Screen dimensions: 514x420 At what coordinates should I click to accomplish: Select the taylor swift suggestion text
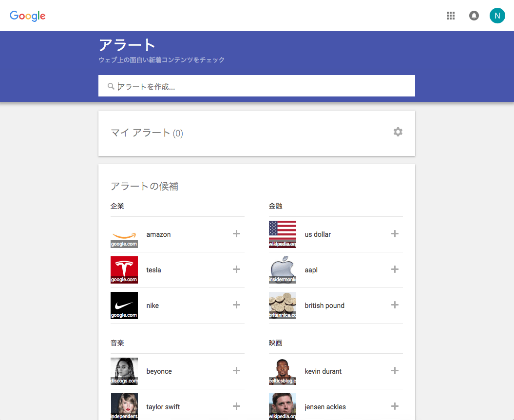[163, 407]
